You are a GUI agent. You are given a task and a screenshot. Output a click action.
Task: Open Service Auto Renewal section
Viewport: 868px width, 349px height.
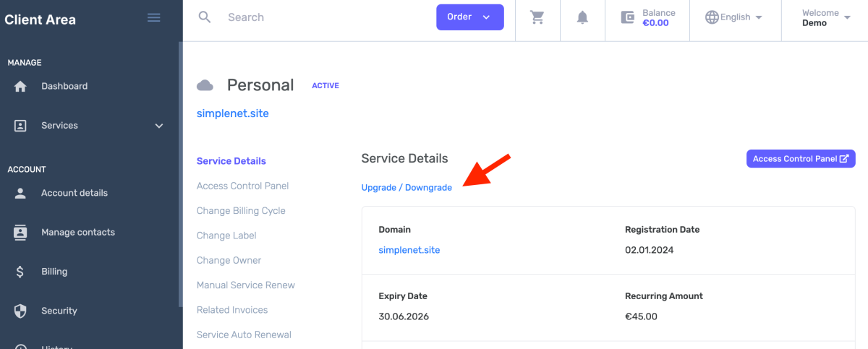244,335
